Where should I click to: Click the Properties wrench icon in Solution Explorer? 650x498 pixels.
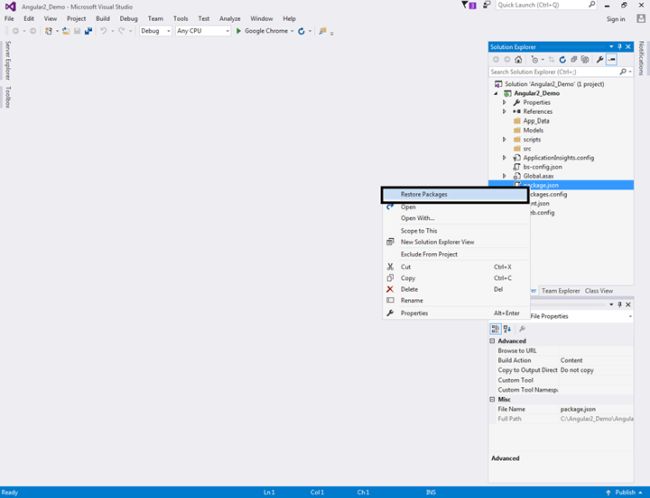click(600, 60)
